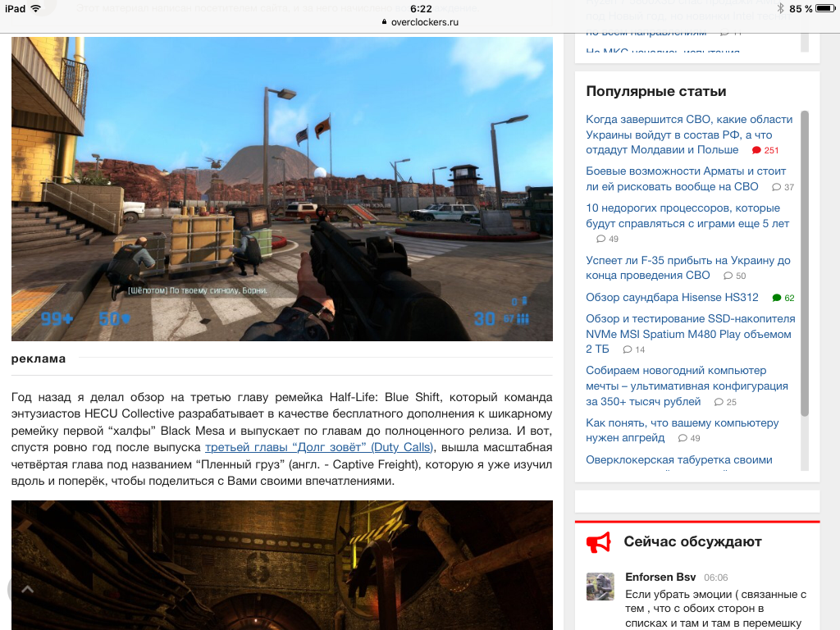840x630 pixels.
Task: Open comments bubble with 49 next to апгрейд
Action: [689, 438]
